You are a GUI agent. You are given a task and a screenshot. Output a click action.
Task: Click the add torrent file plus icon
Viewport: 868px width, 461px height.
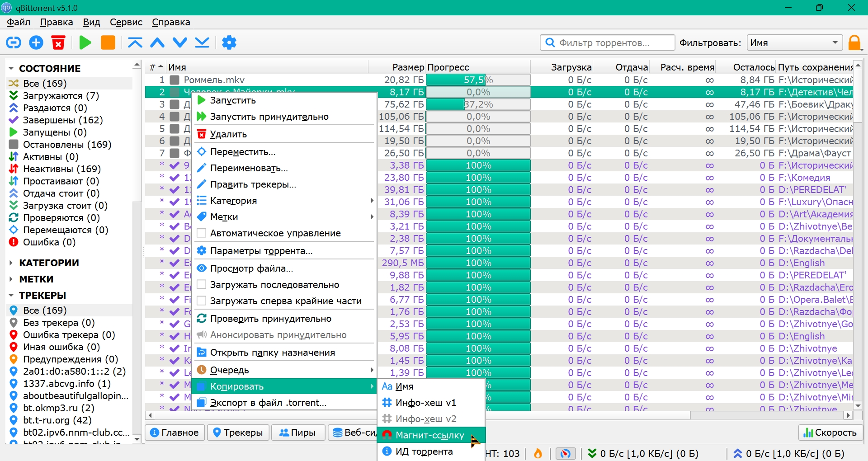point(36,42)
